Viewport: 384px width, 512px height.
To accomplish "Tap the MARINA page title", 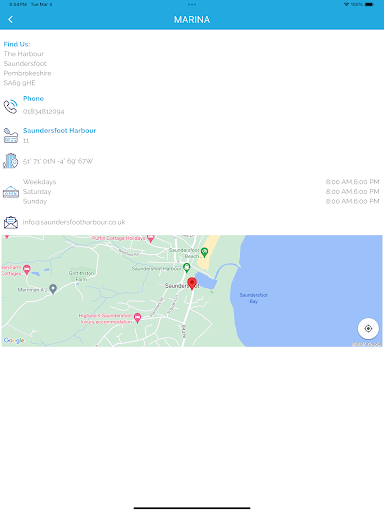I will (192, 20).
